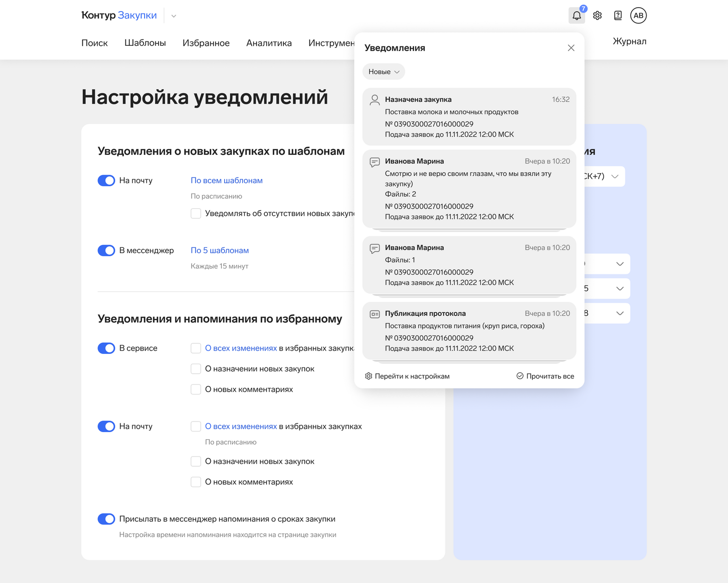Expand the timezone dropdown ending in +7)
The height and width of the screenshot is (583, 728).
coord(614,176)
